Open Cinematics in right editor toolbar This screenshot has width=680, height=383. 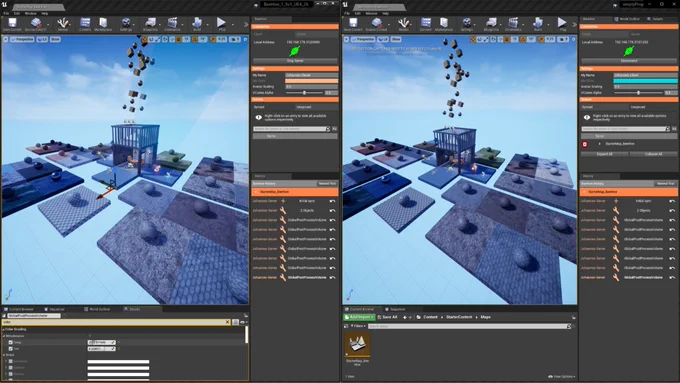coord(513,24)
